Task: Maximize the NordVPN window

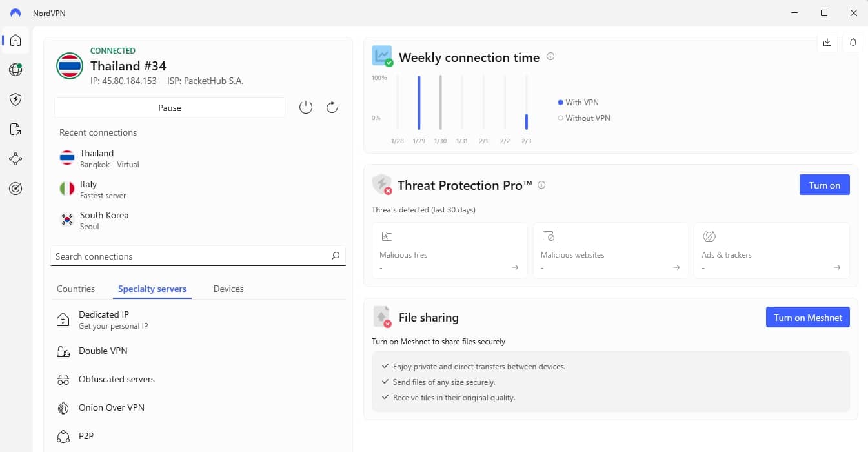Action: pos(824,13)
